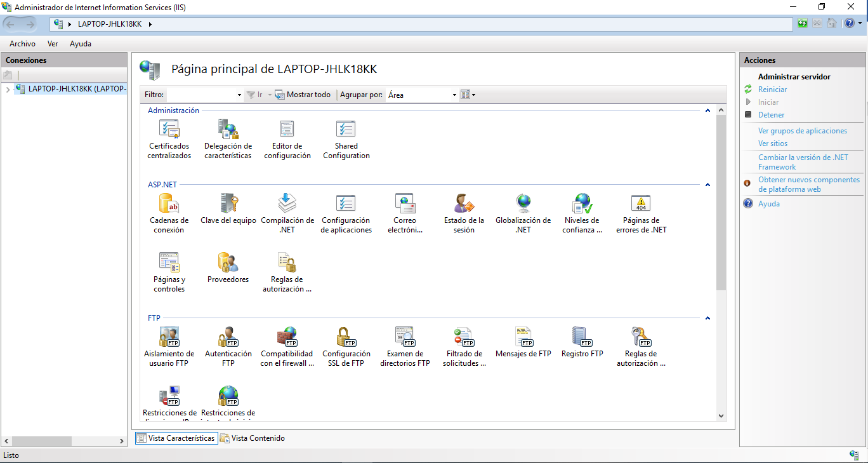Click Ver sitios link
The image size is (868, 463).
tap(773, 144)
